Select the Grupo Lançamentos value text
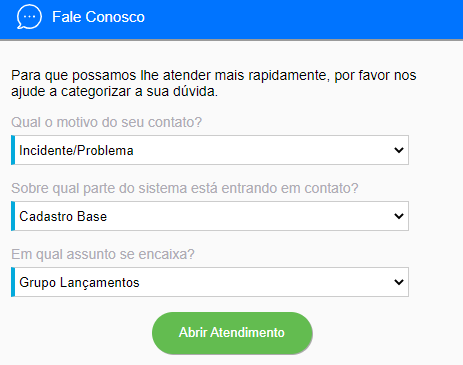Viewport: 463px width, 365px height. (x=79, y=283)
